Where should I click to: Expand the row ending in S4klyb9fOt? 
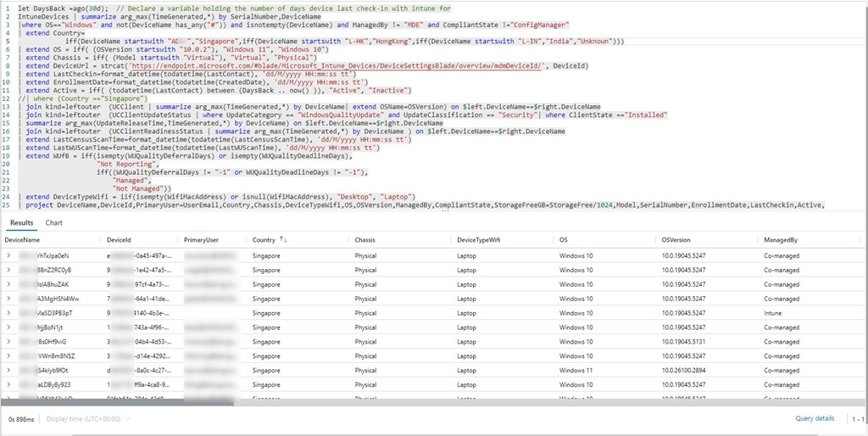pyautogui.click(x=9, y=371)
